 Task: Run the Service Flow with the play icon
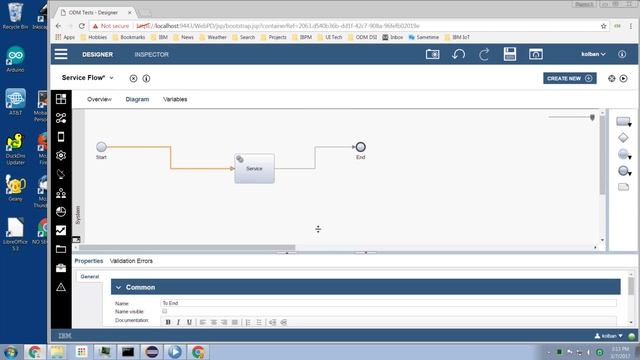tap(623, 78)
